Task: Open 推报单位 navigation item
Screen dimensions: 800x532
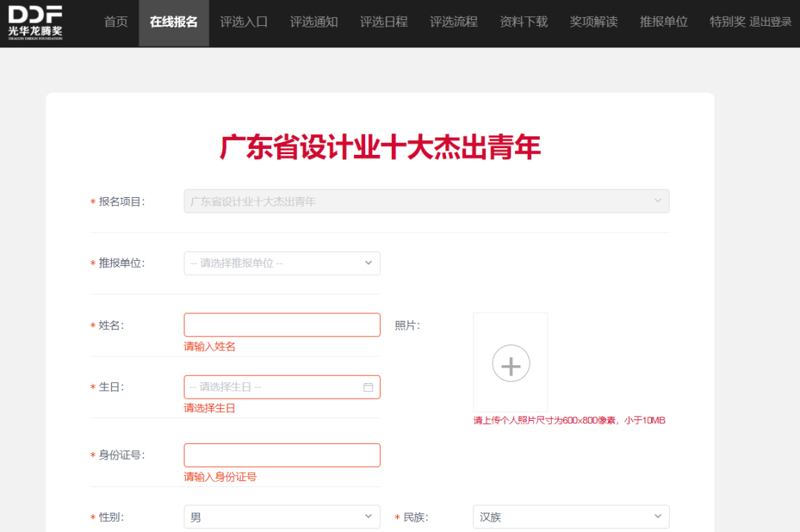Action: pyautogui.click(x=663, y=22)
